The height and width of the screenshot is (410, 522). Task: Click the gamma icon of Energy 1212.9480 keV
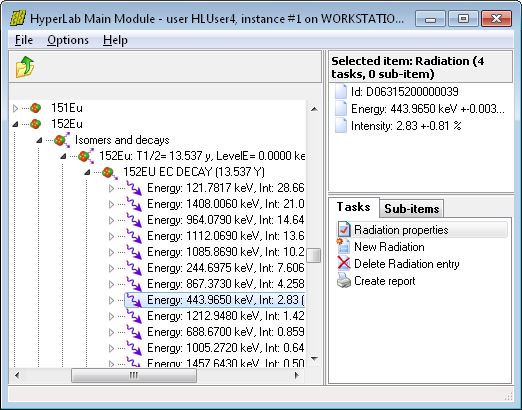[x=134, y=316]
